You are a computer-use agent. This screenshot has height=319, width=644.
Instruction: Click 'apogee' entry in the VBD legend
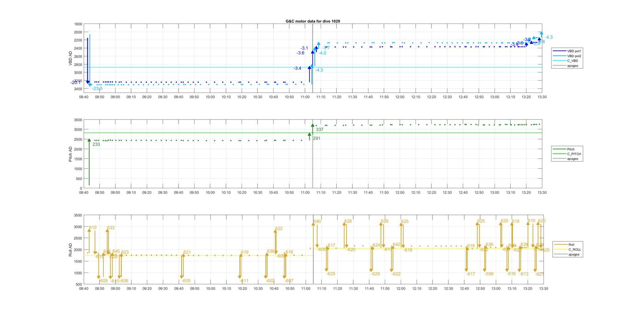click(567, 65)
